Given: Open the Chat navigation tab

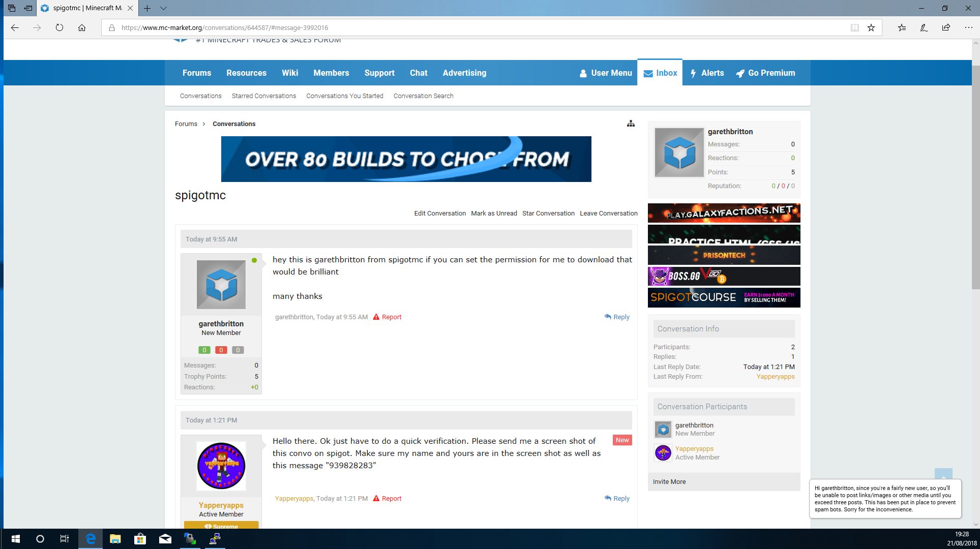Looking at the screenshot, I should point(419,73).
